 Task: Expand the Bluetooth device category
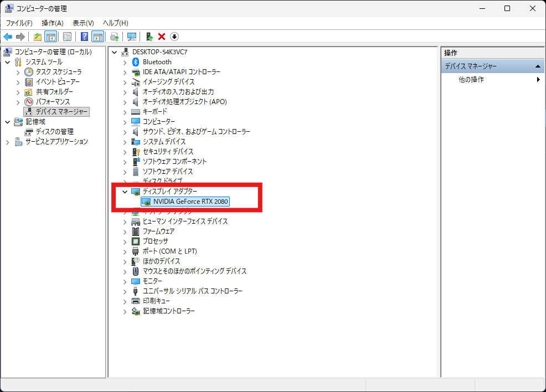125,63
